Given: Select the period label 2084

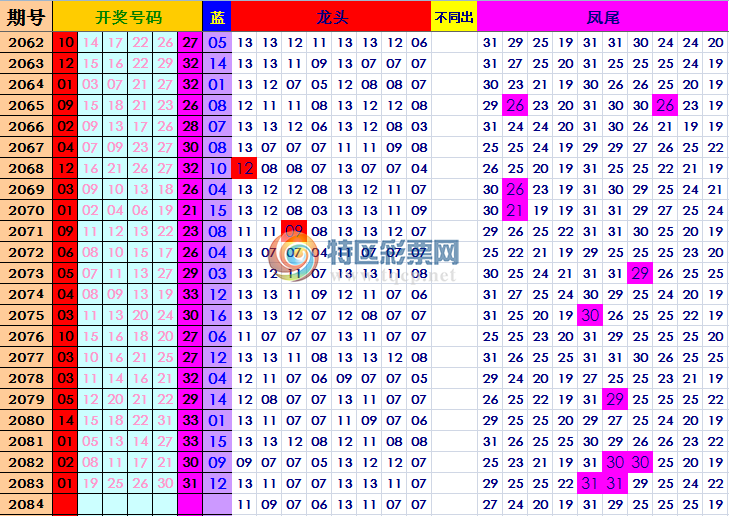Looking at the screenshot, I should click(26, 504).
